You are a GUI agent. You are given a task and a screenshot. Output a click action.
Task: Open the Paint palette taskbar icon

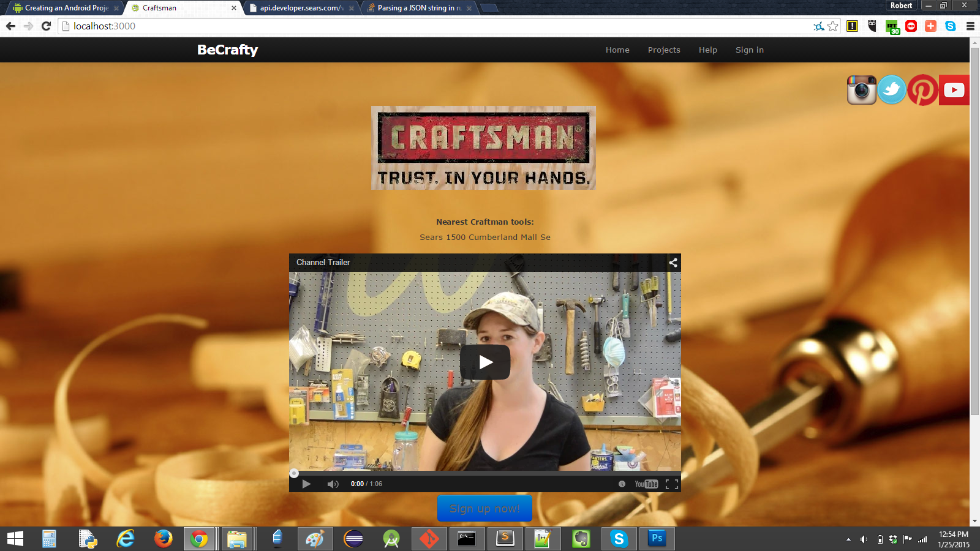click(x=315, y=539)
